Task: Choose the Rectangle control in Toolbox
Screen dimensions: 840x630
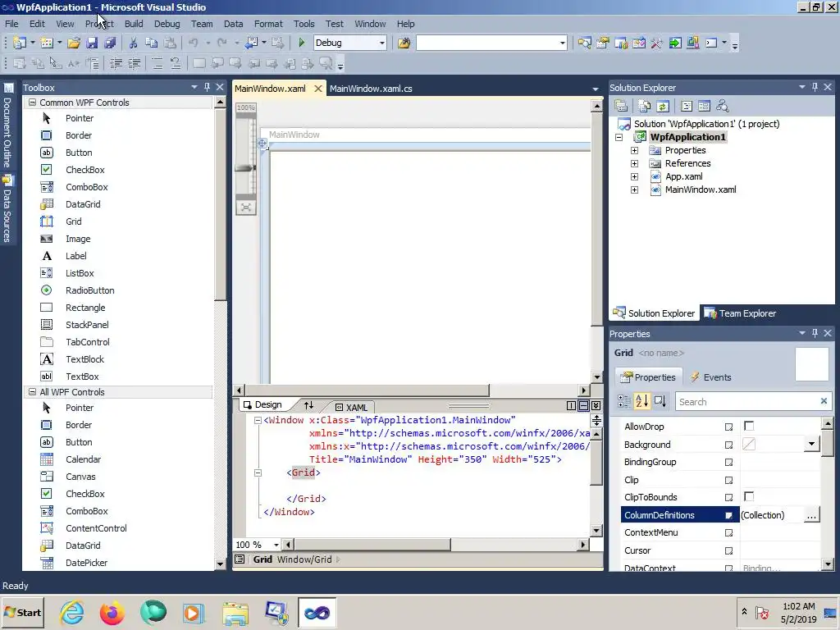Action: (85, 308)
